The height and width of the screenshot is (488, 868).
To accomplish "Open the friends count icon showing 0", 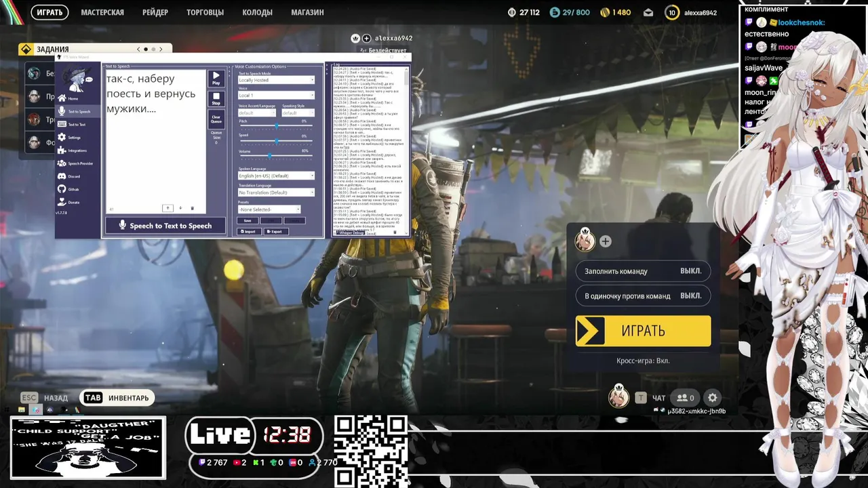I will [x=686, y=398].
